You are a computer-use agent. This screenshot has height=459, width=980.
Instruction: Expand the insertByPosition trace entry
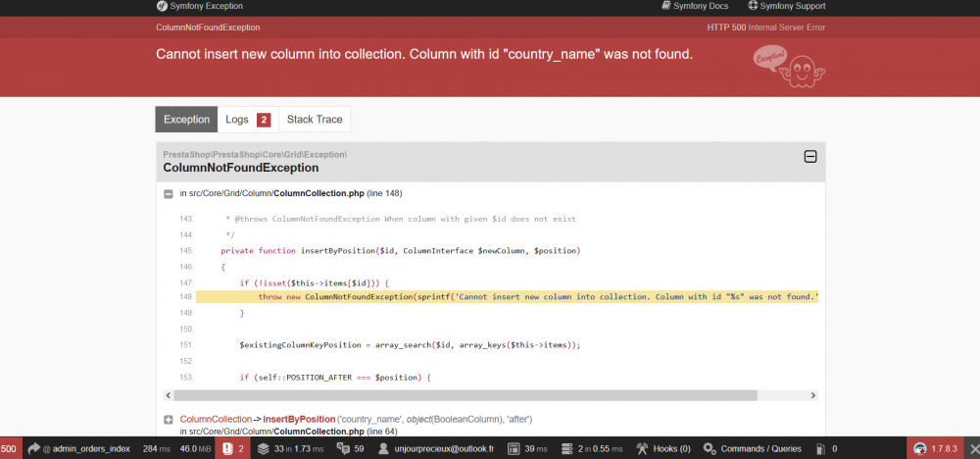170,420
